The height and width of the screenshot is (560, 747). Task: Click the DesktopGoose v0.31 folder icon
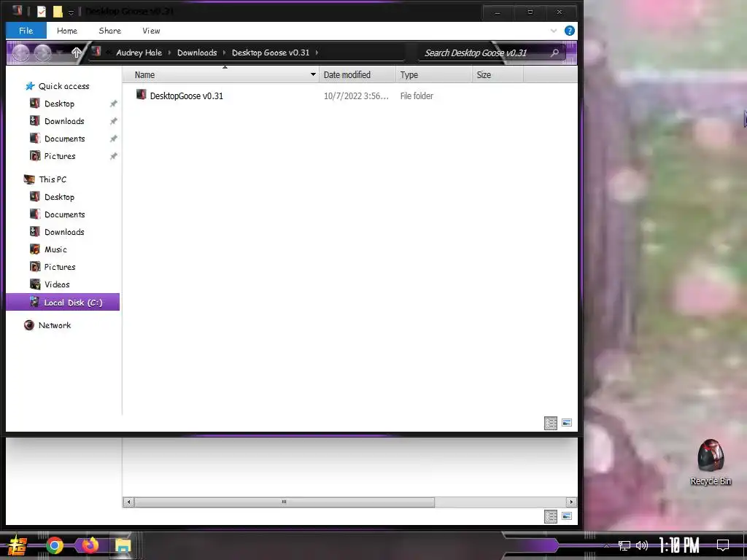pyautogui.click(x=141, y=95)
